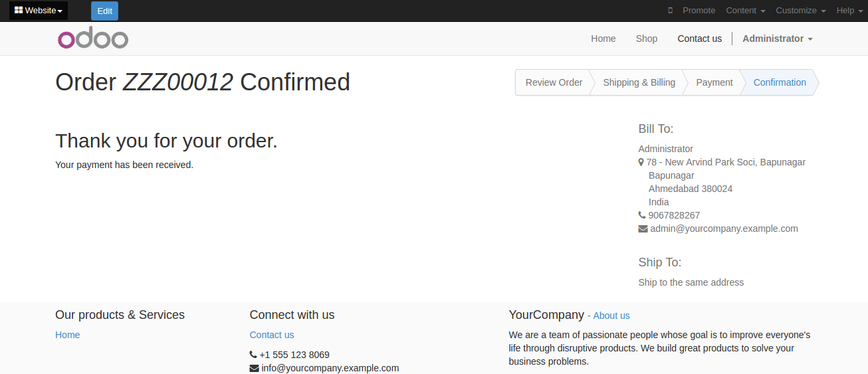Select the Shipping & Billing step
The width and height of the screenshot is (868, 374).
click(639, 82)
